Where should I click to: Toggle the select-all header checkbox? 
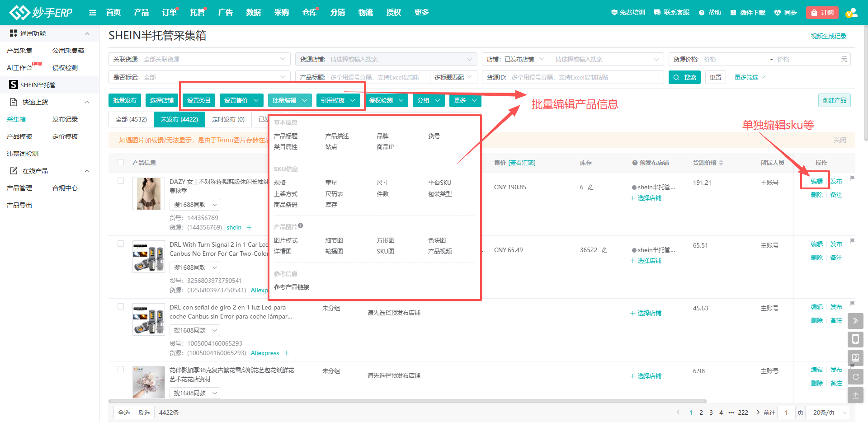point(121,162)
